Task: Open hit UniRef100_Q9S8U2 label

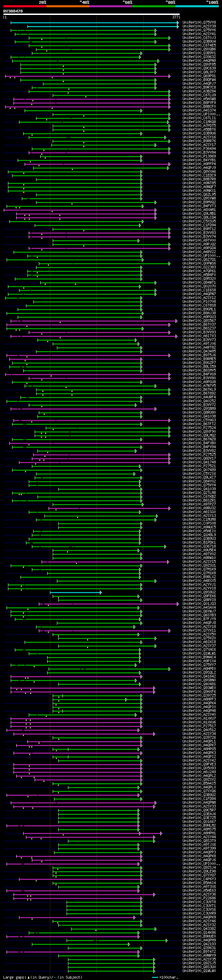Action: 199,592
